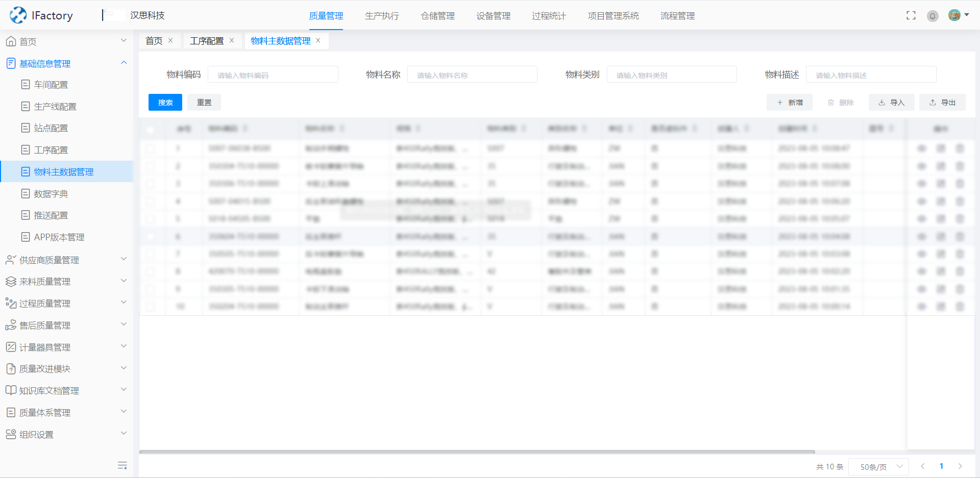Open 数据字典 in the sidebar

(x=51, y=194)
